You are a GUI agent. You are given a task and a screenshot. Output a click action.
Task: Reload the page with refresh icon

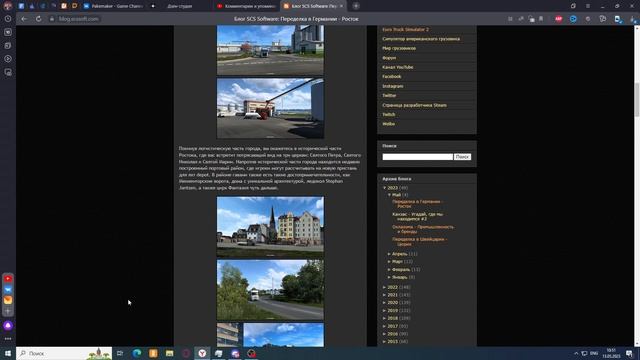(38, 19)
